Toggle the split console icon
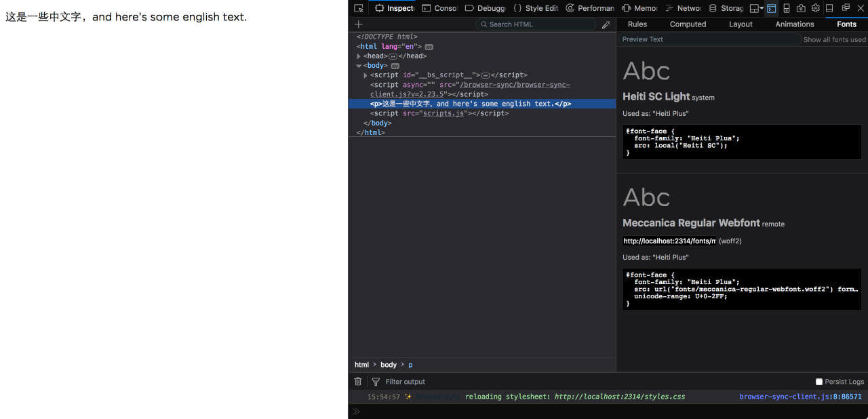Viewport: 868px width, 419px height. pos(771,8)
